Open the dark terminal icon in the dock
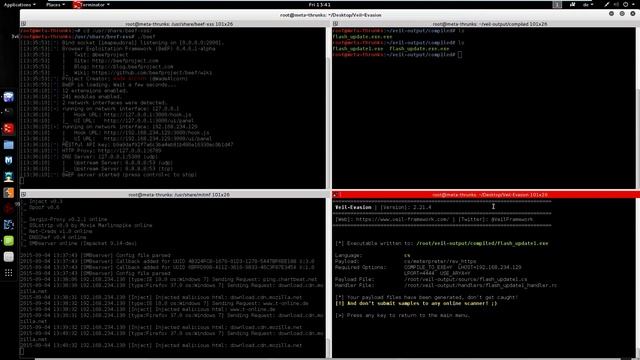The width and height of the screenshot is (640, 360). [x=9, y=112]
